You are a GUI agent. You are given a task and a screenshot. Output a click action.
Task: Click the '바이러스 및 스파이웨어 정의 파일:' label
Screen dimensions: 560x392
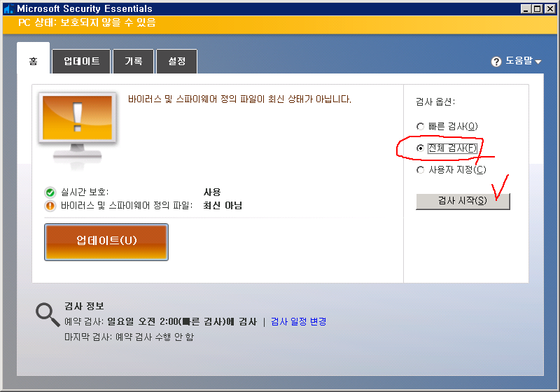coord(127,206)
